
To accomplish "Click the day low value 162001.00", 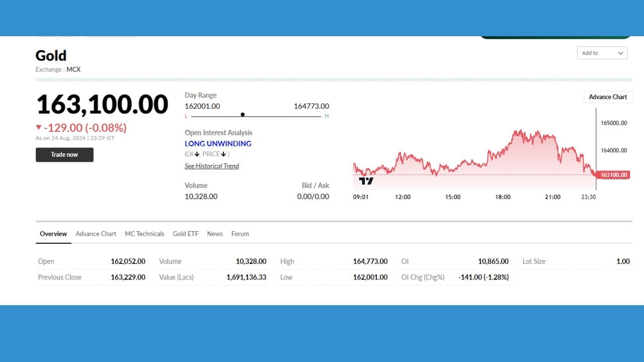I will [x=202, y=106].
